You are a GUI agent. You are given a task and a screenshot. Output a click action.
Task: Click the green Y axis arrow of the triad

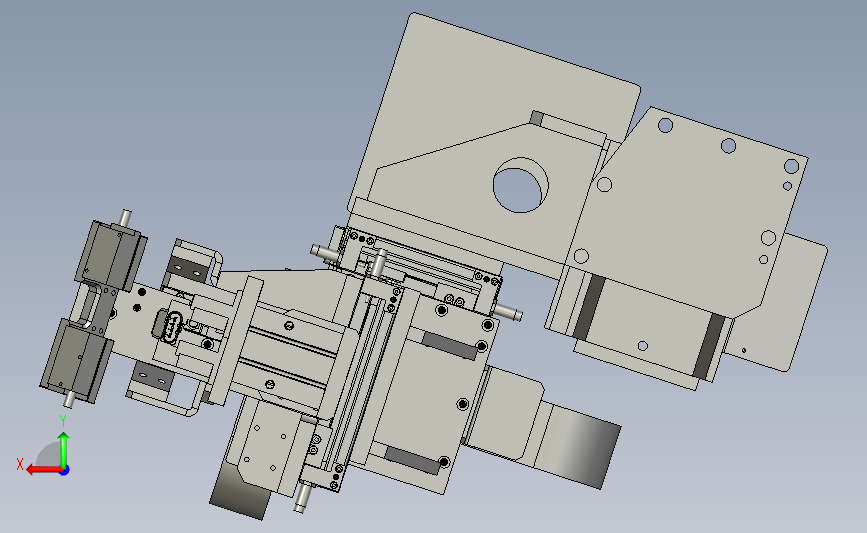point(64,450)
